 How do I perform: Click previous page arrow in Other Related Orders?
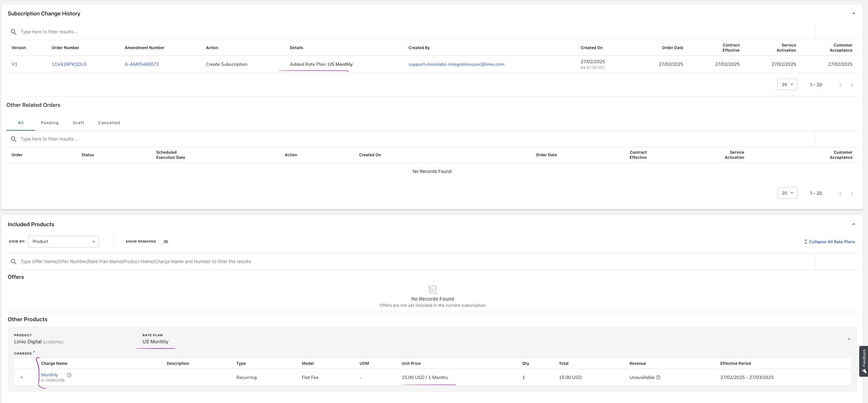(840, 193)
